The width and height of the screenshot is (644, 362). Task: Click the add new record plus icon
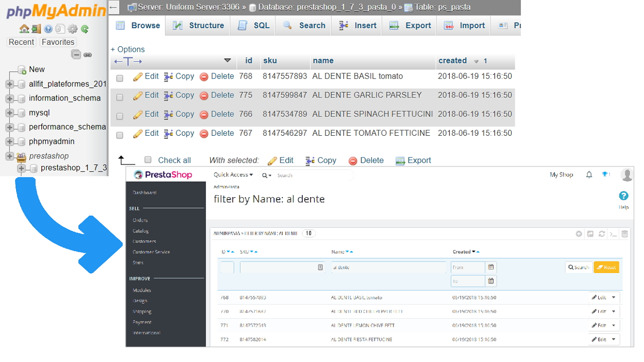[x=579, y=234]
